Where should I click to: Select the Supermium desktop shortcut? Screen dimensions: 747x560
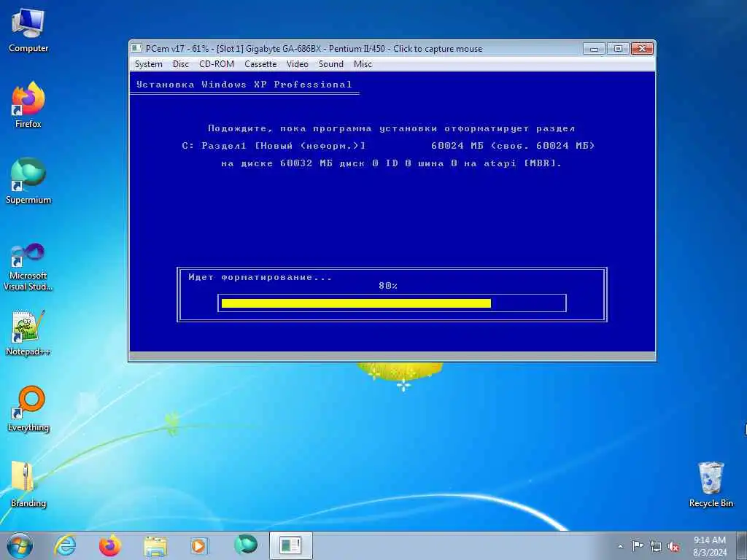[x=28, y=181]
